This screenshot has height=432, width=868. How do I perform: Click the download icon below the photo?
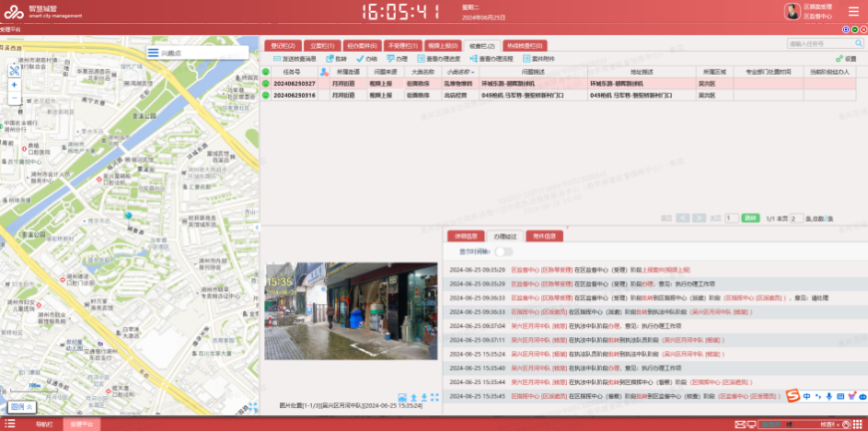(x=425, y=398)
